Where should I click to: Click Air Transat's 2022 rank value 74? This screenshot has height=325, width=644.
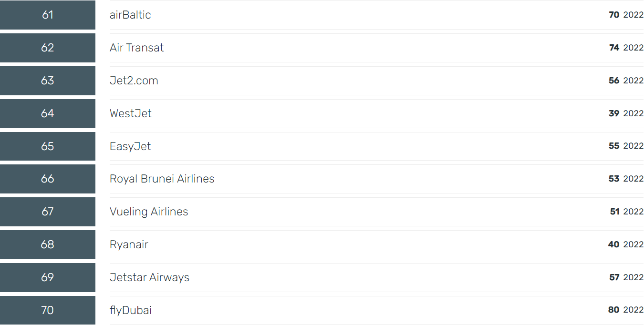(x=614, y=48)
